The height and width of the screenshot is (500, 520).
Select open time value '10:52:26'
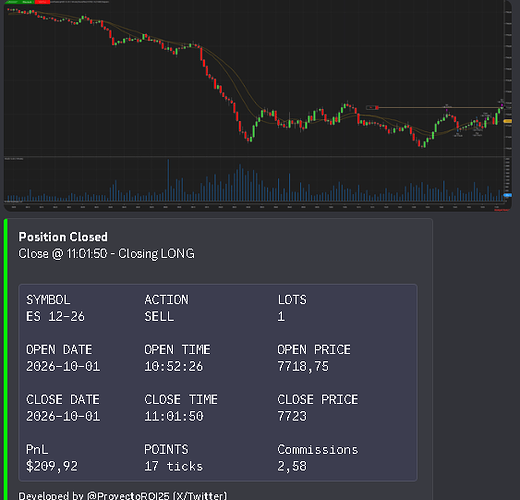tap(174, 366)
